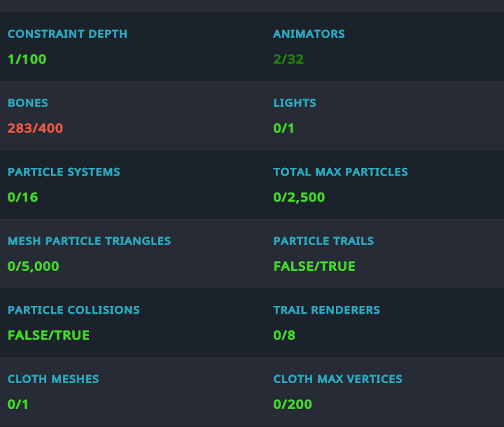Select the 2/32 animators value
Viewport: 504px width, 427px height.
(x=288, y=59)
